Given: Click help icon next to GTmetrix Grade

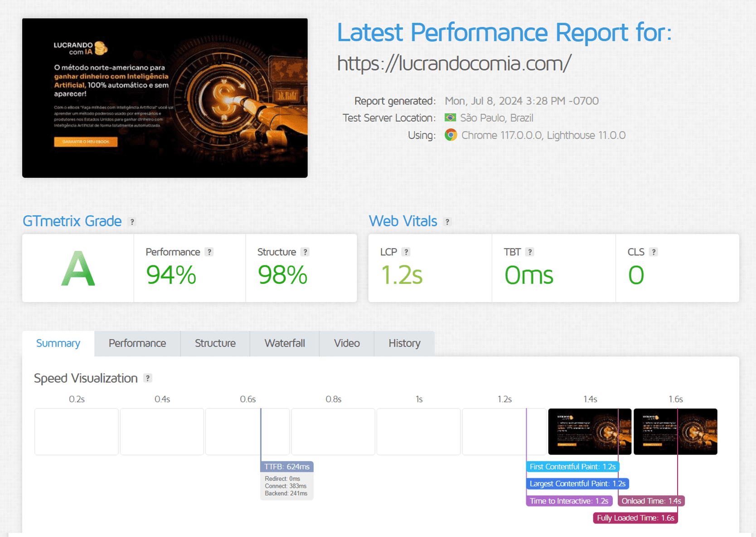Looking at the screenshot, I should [x=132, y=222].
